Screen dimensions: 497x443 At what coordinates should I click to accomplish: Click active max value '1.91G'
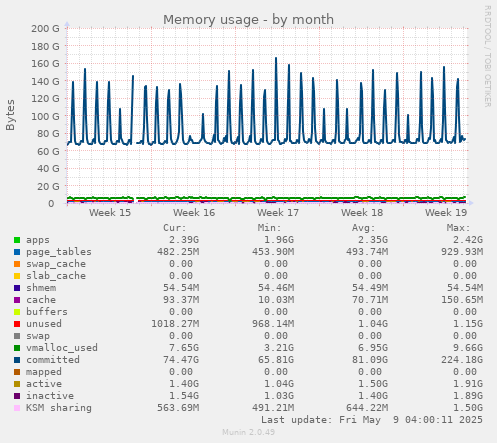[468, 384]
